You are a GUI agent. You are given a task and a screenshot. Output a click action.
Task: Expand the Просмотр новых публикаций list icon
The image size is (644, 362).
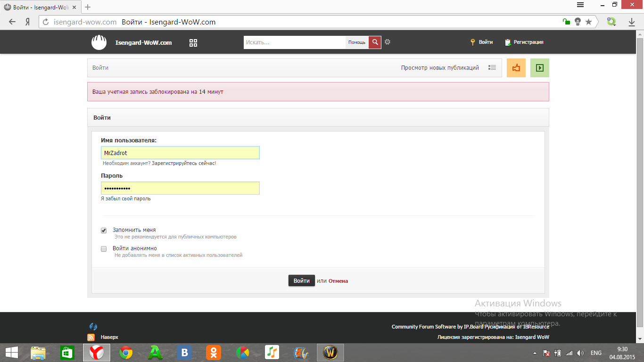[x=492, y=68]
